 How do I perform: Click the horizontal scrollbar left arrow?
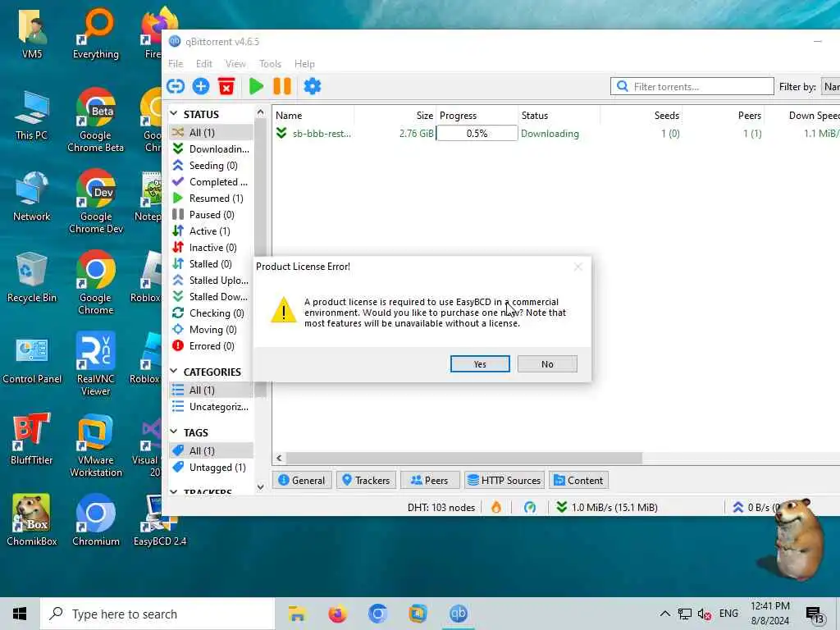pyautogui.click(x=279, y=458)
